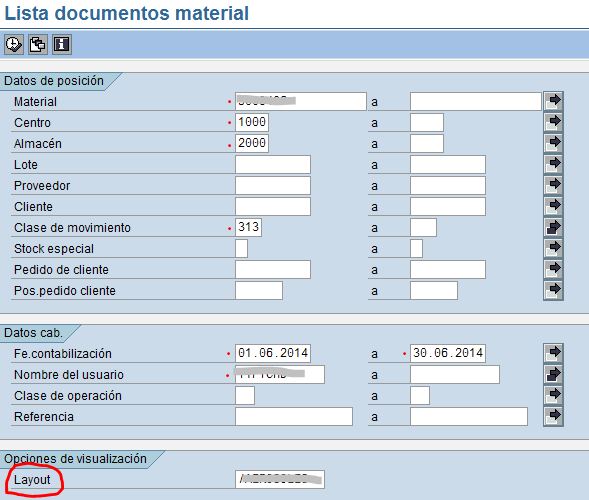Screen dimensions: 589x500
Task: Open multiple selection arrow for Clase de movimiento
Action: tap(553, 227)
